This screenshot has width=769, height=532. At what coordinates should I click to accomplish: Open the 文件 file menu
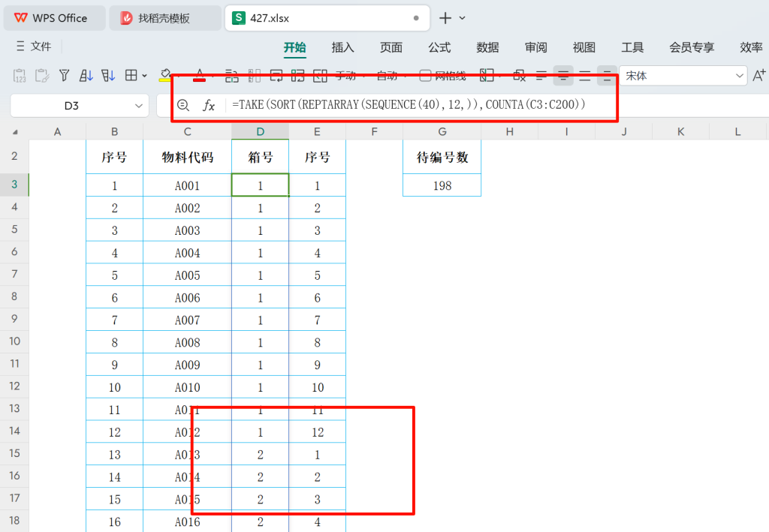[x=33, y=46]
